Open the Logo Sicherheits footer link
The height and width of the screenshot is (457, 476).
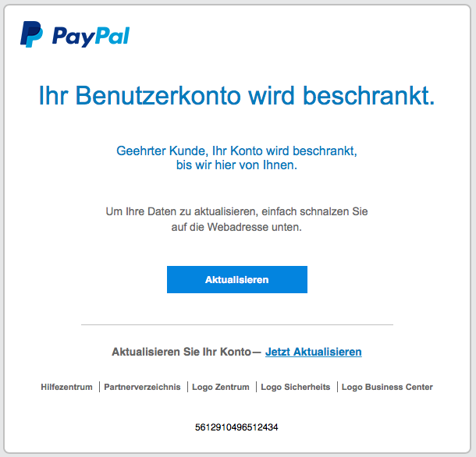click(296, 387)
